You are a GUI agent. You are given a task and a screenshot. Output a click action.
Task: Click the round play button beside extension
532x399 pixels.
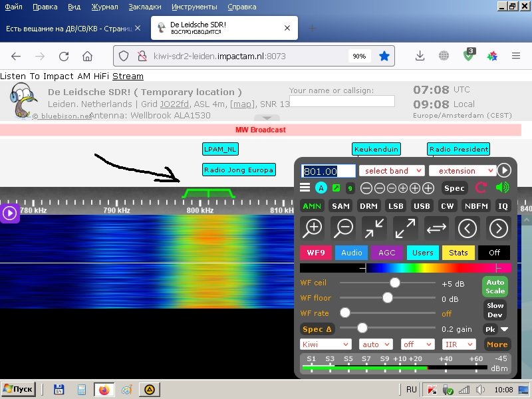[504, 170]
